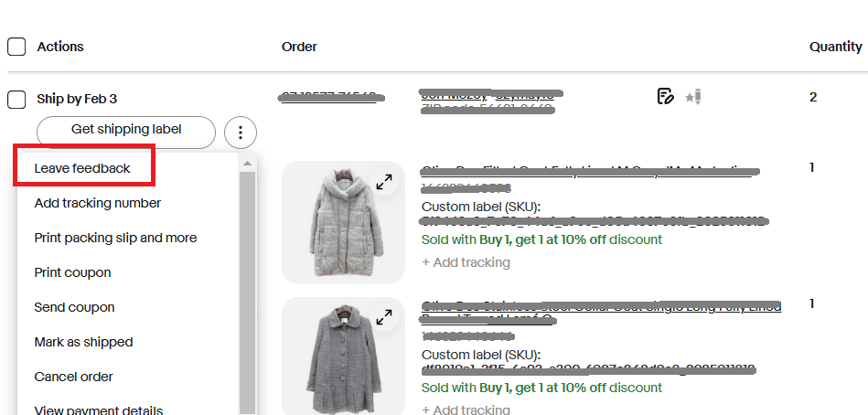Viewport: 868px width, 415px height.
Task: Click Send coupon menu option
Action: [74, 307]
